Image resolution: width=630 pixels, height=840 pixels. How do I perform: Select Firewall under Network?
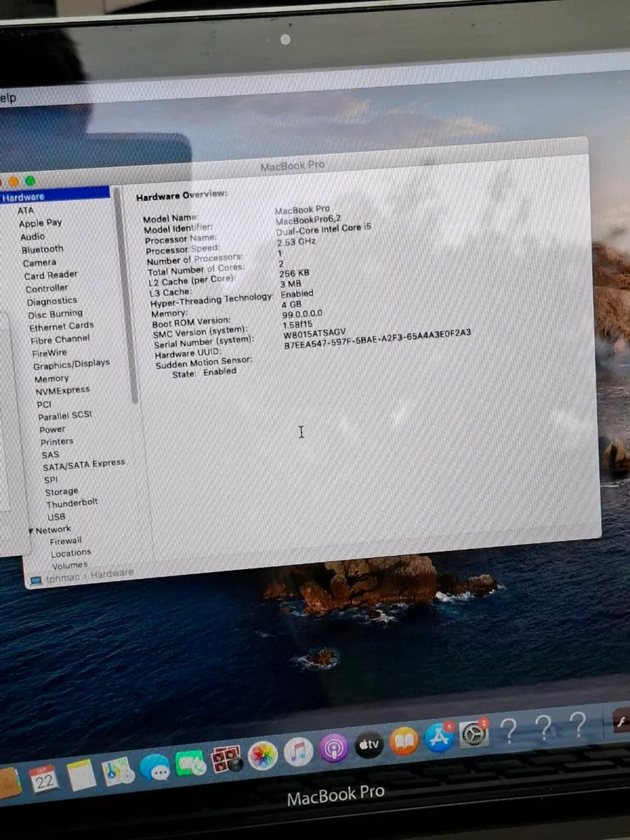point(66,541)
